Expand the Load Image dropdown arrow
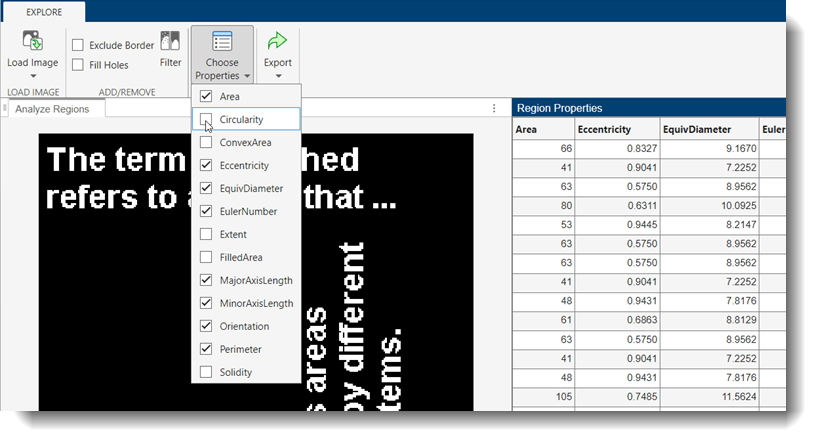Image resolution: width=819 pixels, height=444 pixels. (33, 76)
